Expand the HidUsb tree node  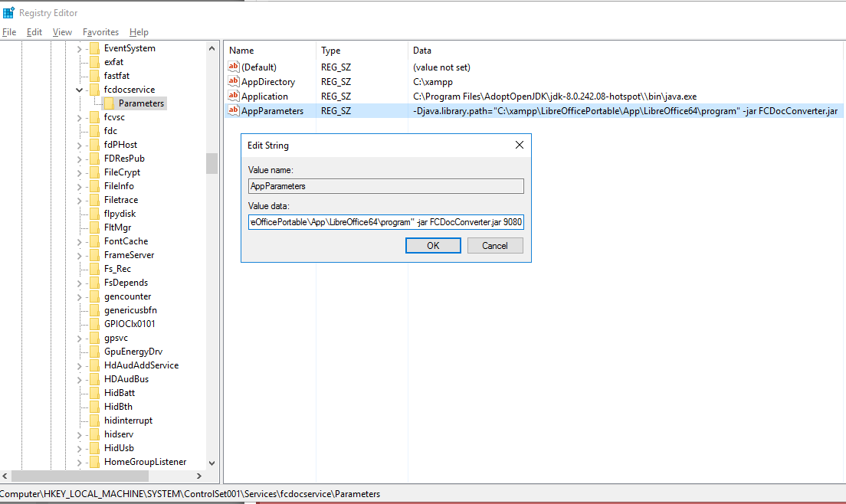point(79,448)
